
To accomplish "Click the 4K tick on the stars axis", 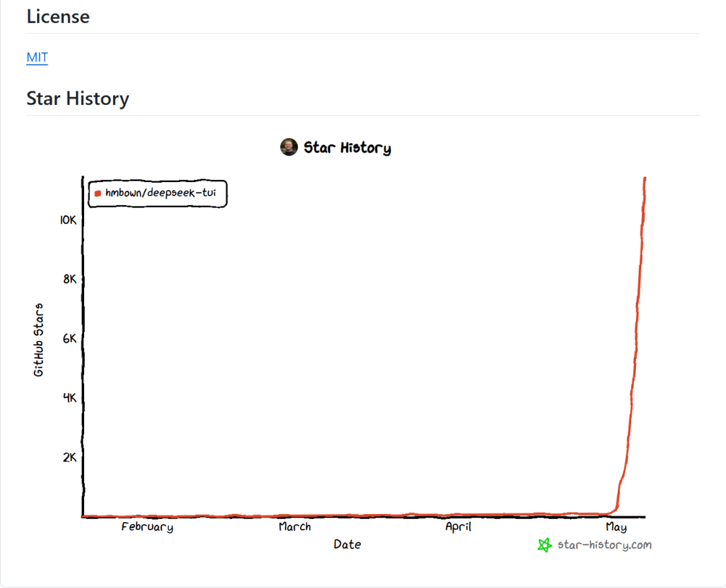I will [70, 398].
